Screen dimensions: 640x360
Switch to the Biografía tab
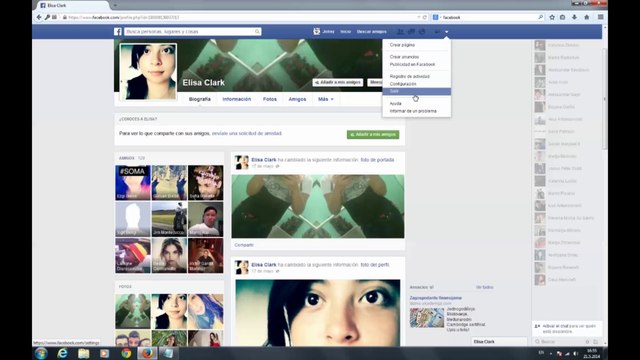click(x=200, y=99)
